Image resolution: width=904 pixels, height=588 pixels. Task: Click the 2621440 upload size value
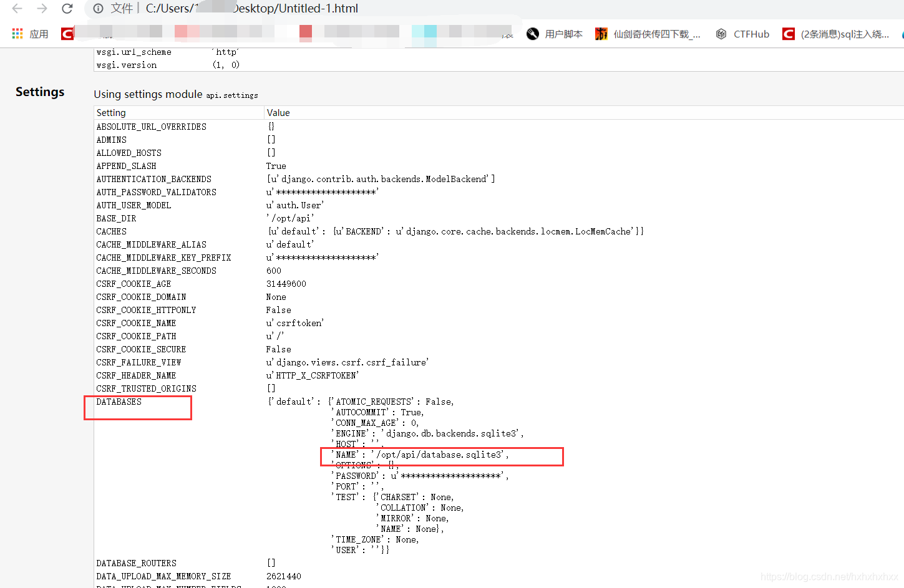point(284,576)
